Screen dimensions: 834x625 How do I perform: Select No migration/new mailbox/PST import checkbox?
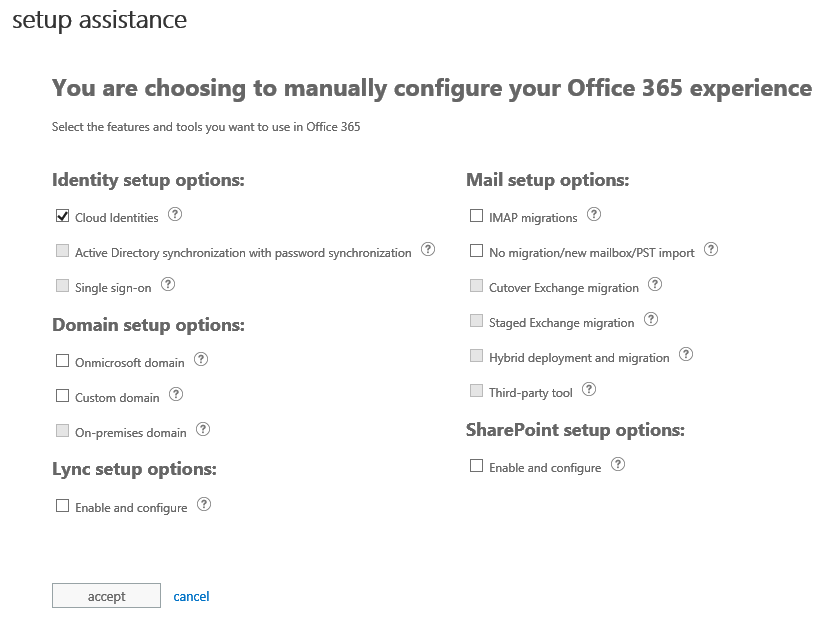click(x=477, y=251)
